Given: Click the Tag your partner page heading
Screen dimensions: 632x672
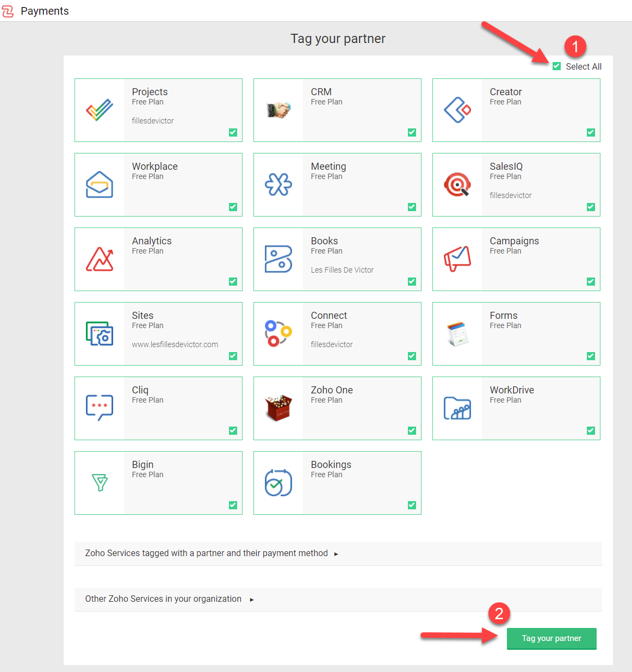Looking at the screenshot, I should coord(338,39).
